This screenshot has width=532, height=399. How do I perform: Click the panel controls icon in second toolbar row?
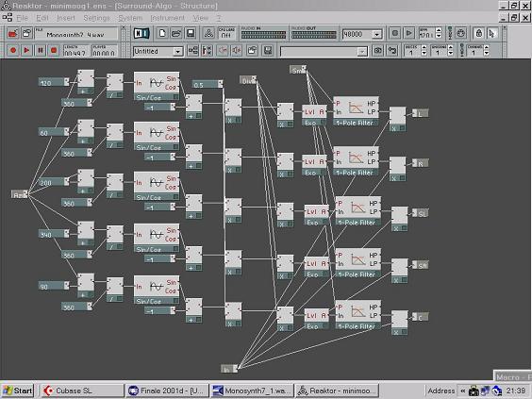(x=207, y=51)
